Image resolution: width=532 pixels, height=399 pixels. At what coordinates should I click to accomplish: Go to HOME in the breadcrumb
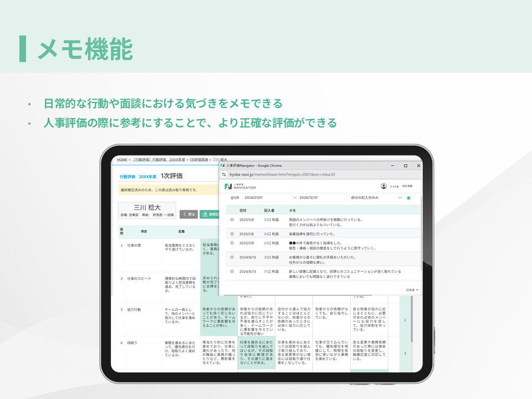(x=122, y=160)
